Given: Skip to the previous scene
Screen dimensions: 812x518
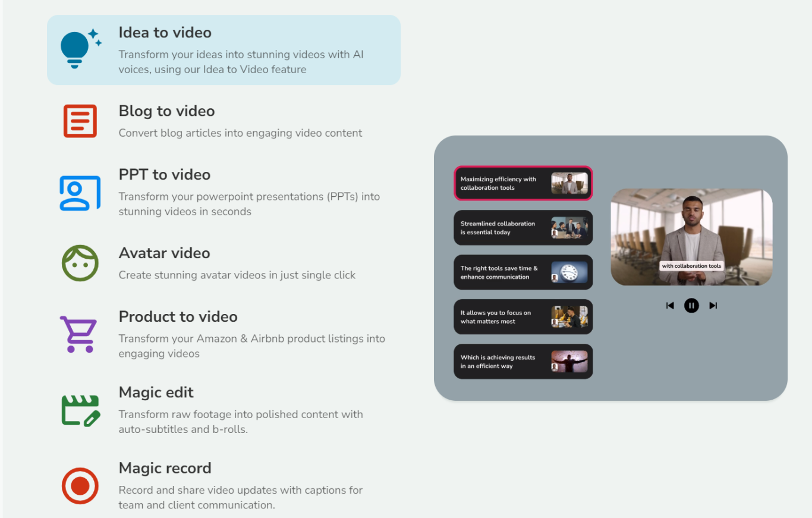Looking at the screenshot, I should [670, 305].
